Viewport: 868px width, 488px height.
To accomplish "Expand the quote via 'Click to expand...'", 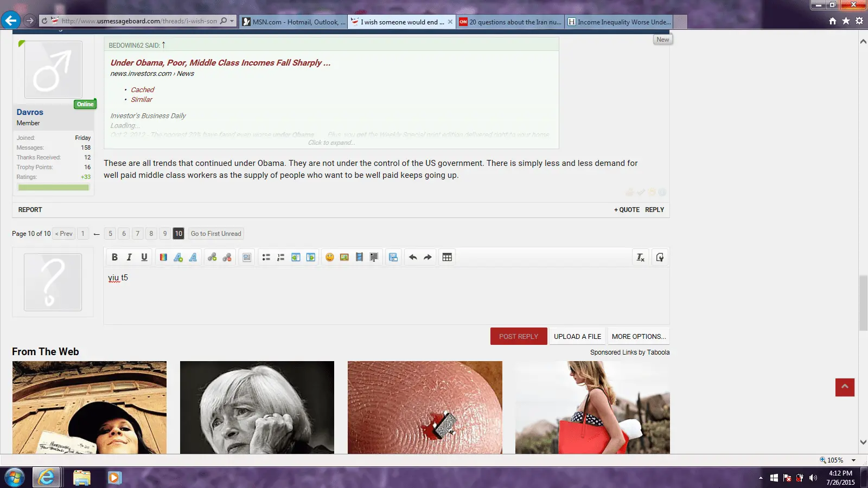I will 331,143.
